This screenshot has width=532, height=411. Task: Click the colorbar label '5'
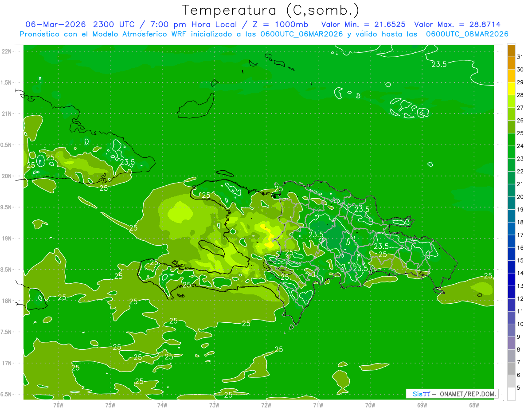pyautogui.click(x=519, y=388)
